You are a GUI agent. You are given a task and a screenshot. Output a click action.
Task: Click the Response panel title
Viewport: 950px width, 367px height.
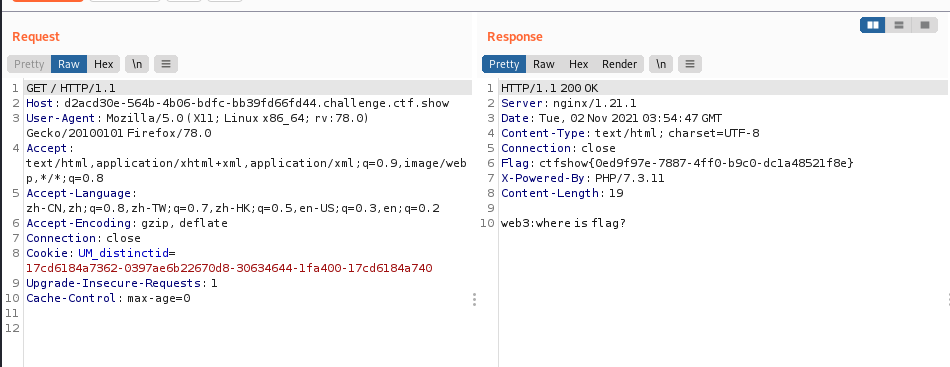[514, 36]
